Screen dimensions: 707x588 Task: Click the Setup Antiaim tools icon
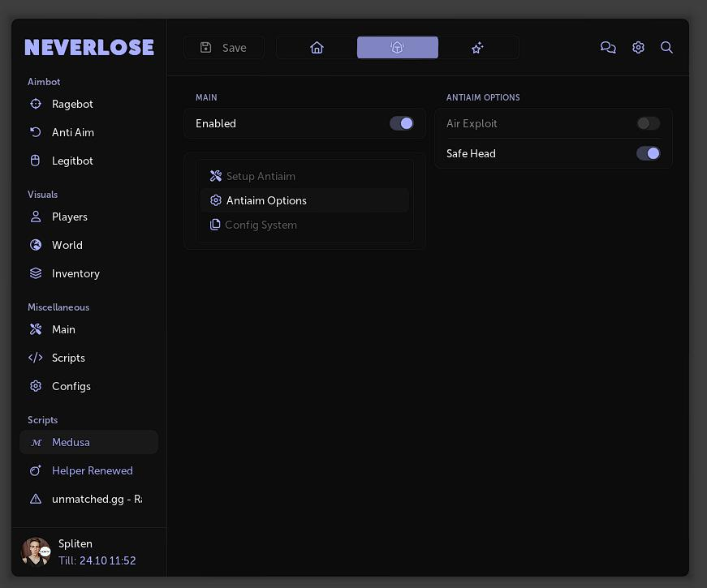point(216,176)
